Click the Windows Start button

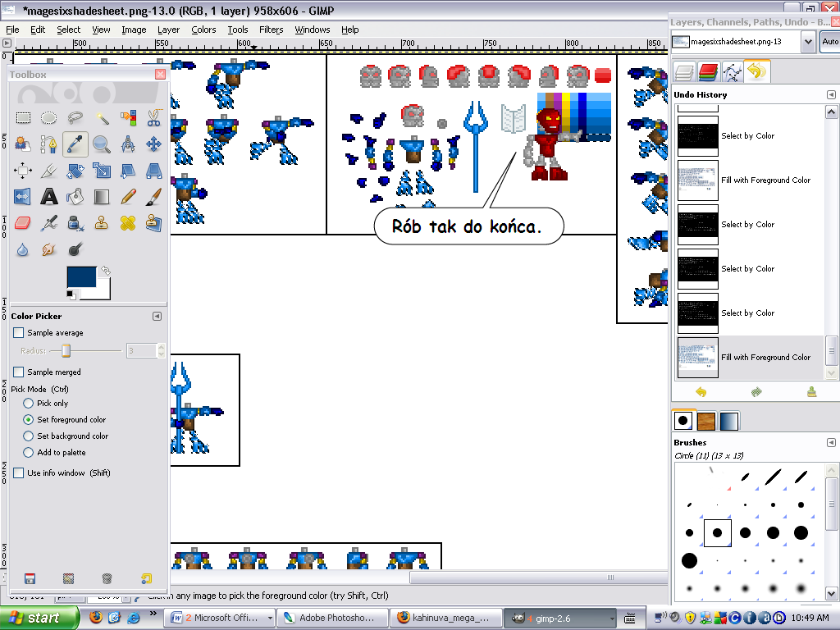(39, 619)
